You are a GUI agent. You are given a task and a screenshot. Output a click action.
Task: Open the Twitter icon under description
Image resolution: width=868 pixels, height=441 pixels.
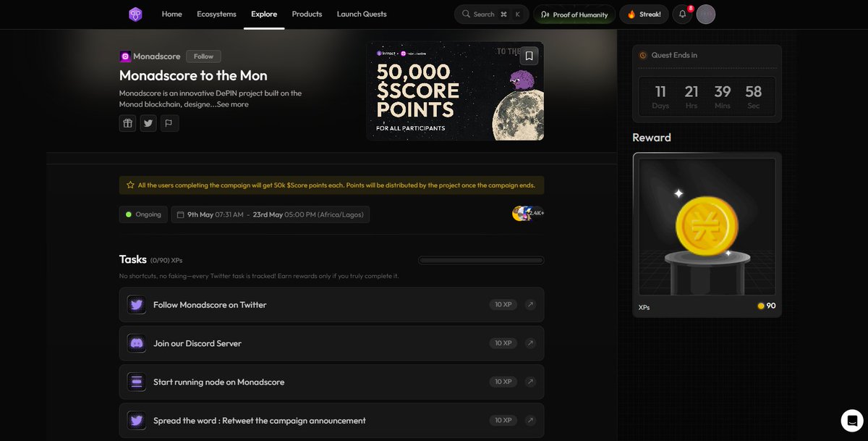(148, 123)
